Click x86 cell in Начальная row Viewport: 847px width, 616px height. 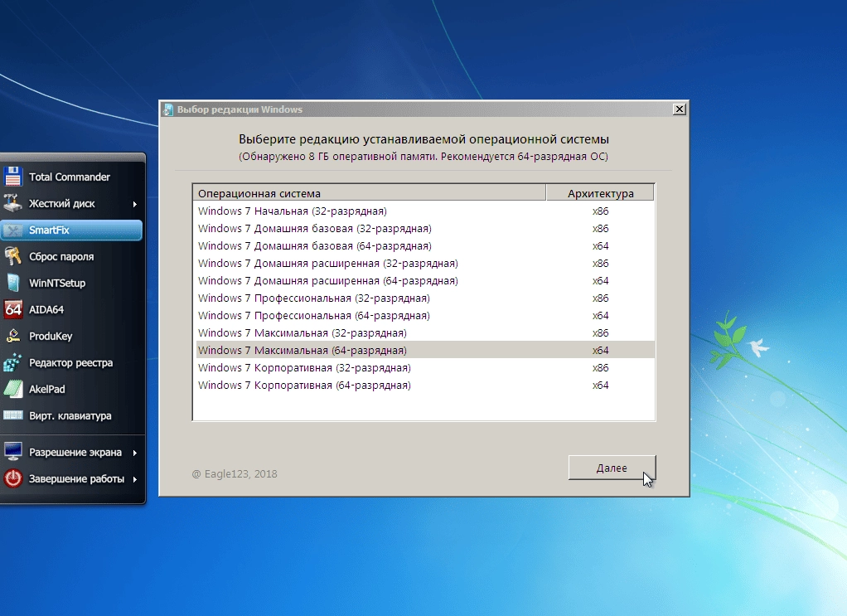pyautogui.click(x=600, y=211)
